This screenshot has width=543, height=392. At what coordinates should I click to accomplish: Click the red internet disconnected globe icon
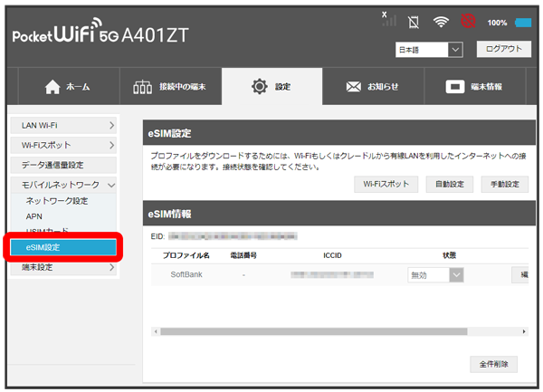point(470,21)
